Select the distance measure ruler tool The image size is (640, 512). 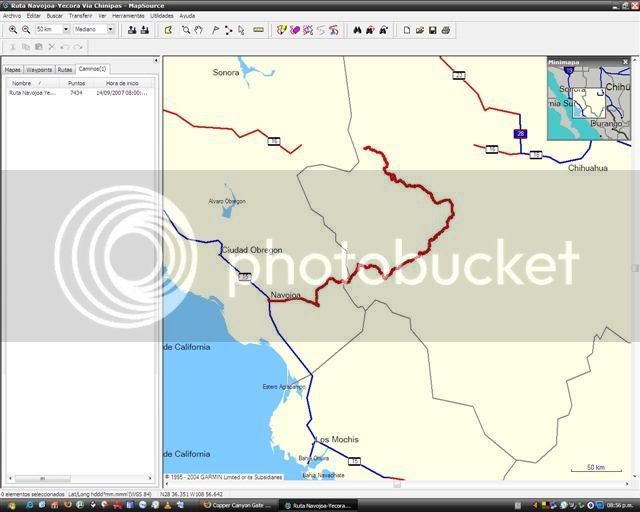point(259,30)
